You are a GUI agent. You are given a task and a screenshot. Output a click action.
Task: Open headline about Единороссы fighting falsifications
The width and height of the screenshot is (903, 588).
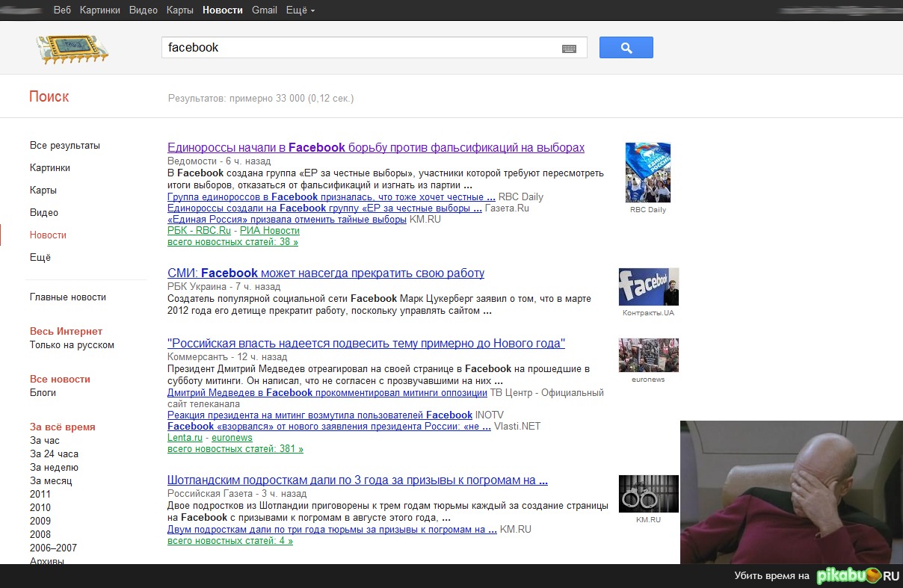click(x=375, y=148)
